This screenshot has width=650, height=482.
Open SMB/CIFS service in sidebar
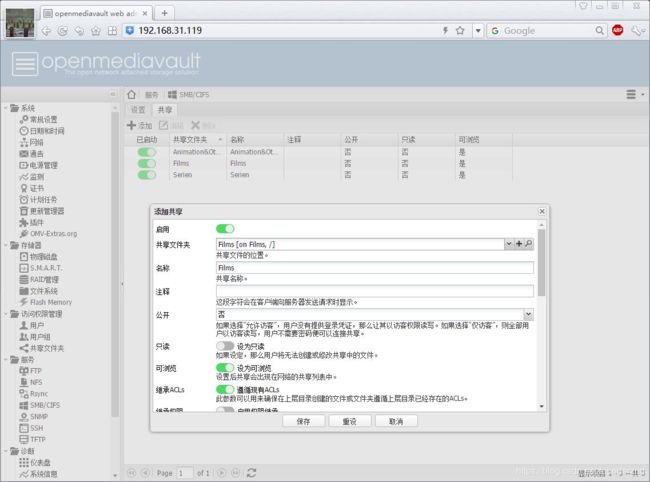[x=40, y=405]
